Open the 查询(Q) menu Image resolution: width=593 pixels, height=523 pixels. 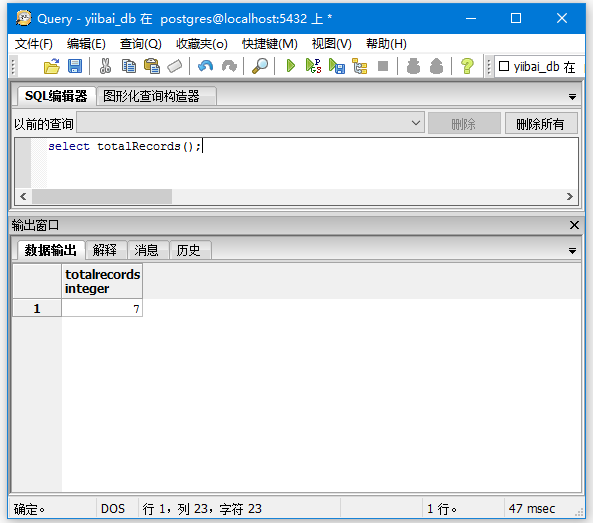point(141,44)
